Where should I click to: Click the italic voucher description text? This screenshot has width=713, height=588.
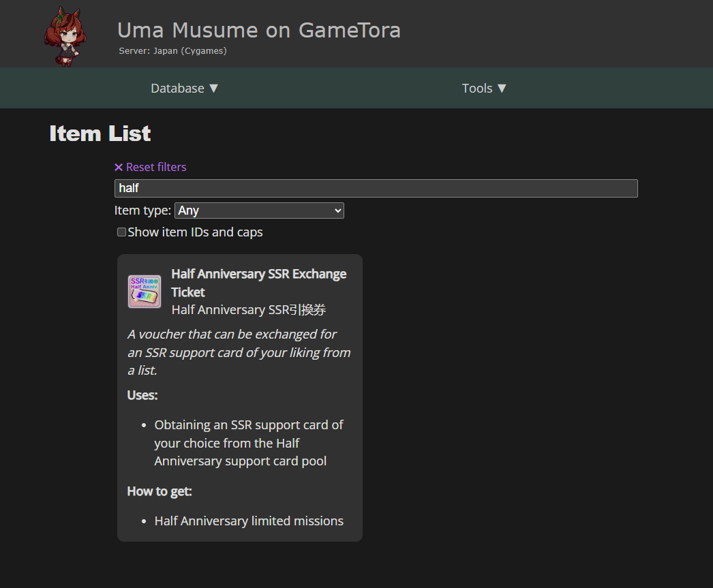239,352
